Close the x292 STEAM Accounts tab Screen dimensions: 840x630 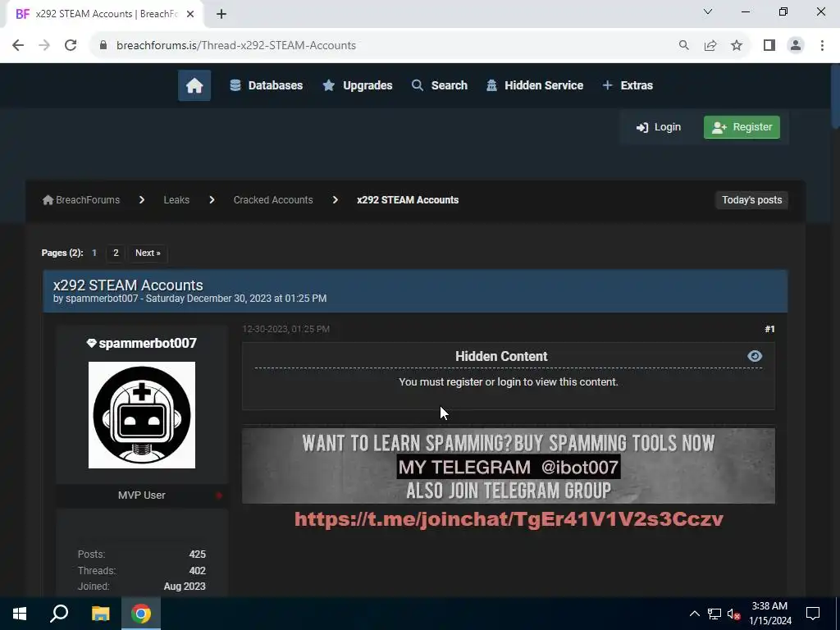[x=190, y=15]
